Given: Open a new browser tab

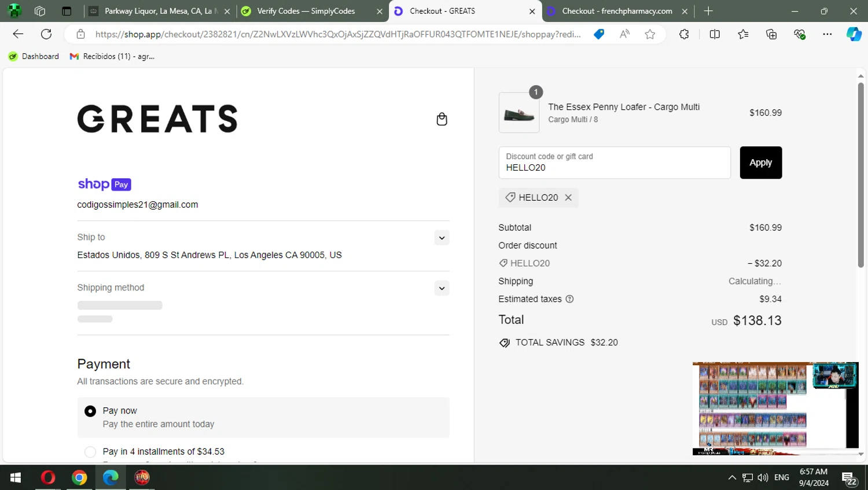Looking at the screenshot, I should click(x=708, y=11).
